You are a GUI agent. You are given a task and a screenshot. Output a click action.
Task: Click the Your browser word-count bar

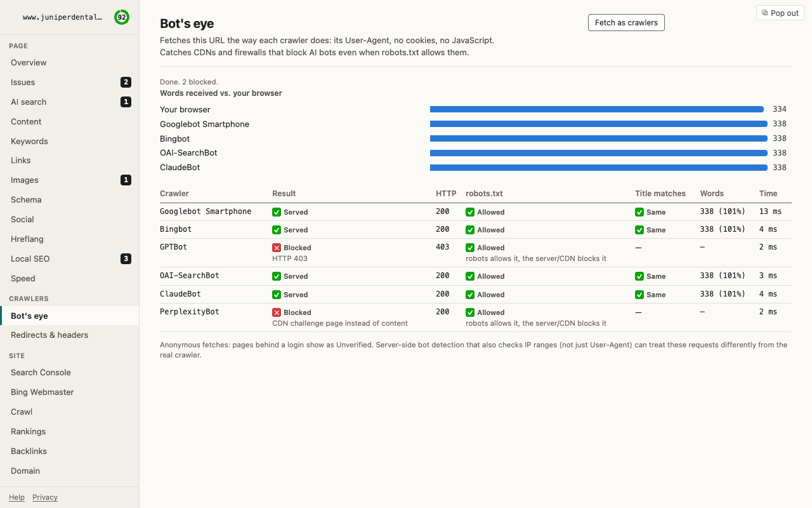[597, 109]
